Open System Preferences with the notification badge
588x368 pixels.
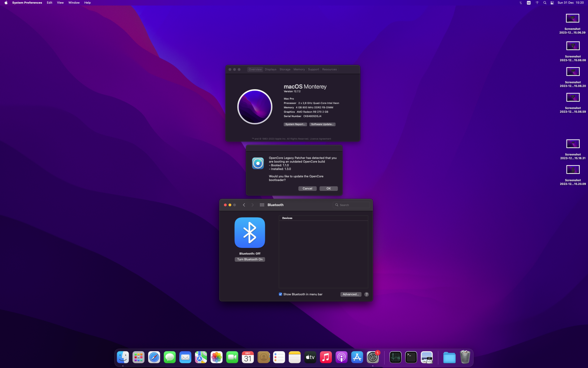tap(372, 357)
